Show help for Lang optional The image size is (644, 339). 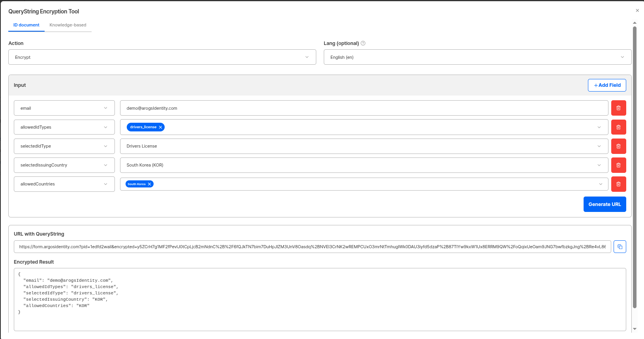tap(363, 43)
